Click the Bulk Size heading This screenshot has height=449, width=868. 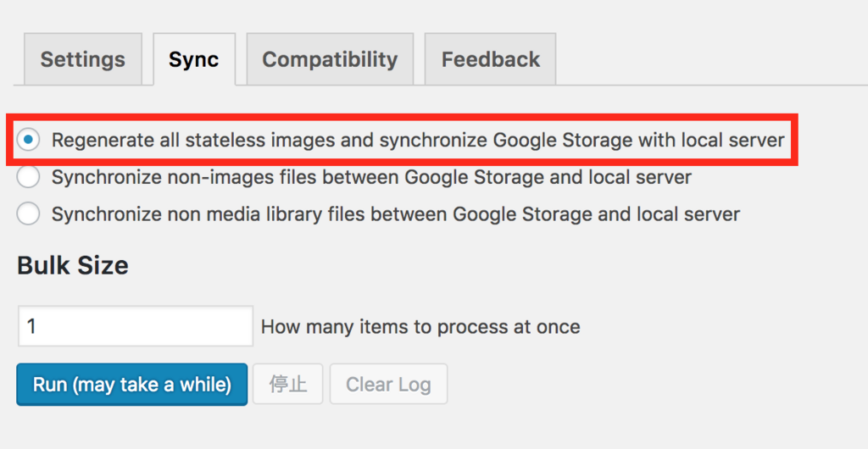[x=73, y=265]
